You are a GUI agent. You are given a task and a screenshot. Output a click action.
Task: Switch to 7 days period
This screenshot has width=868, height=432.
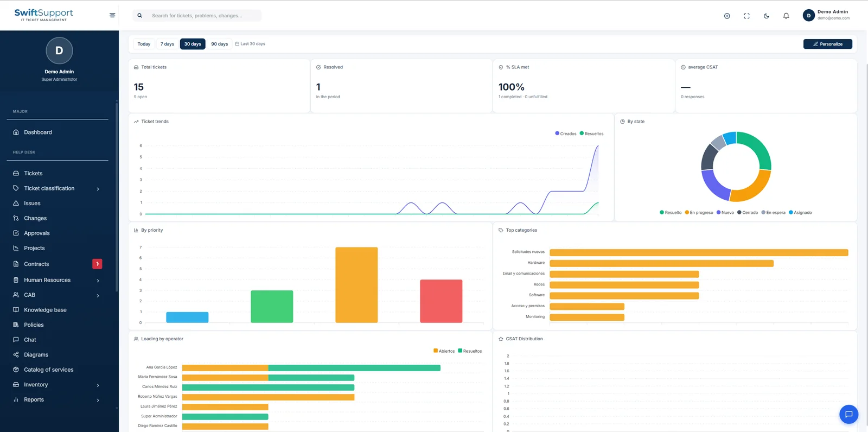pyautogui.click(x=167, y=44)
